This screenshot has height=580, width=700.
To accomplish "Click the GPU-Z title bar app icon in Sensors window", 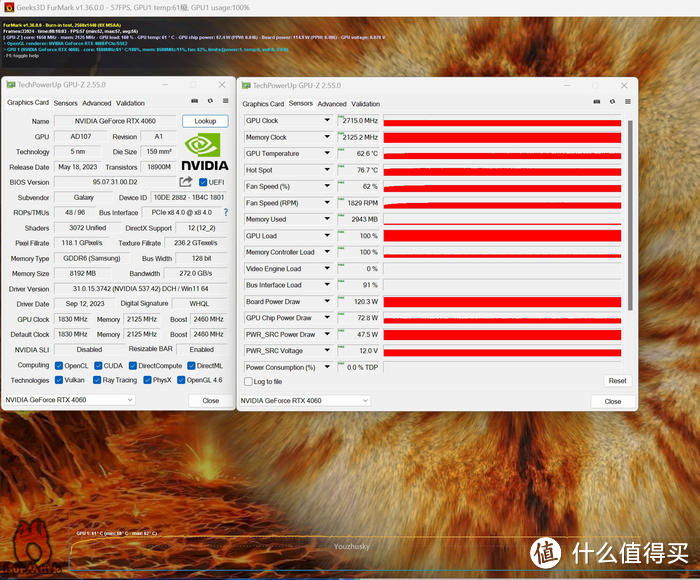I will point(246,85).
